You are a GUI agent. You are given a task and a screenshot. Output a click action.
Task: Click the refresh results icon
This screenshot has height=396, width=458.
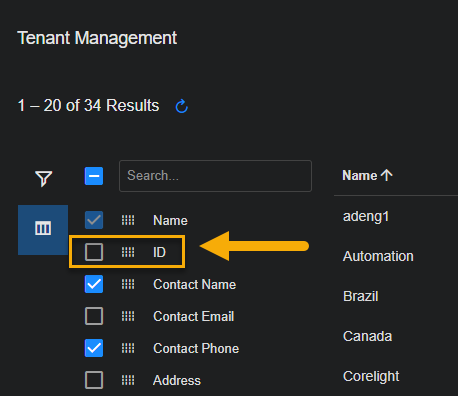click(x=182, y=106)
